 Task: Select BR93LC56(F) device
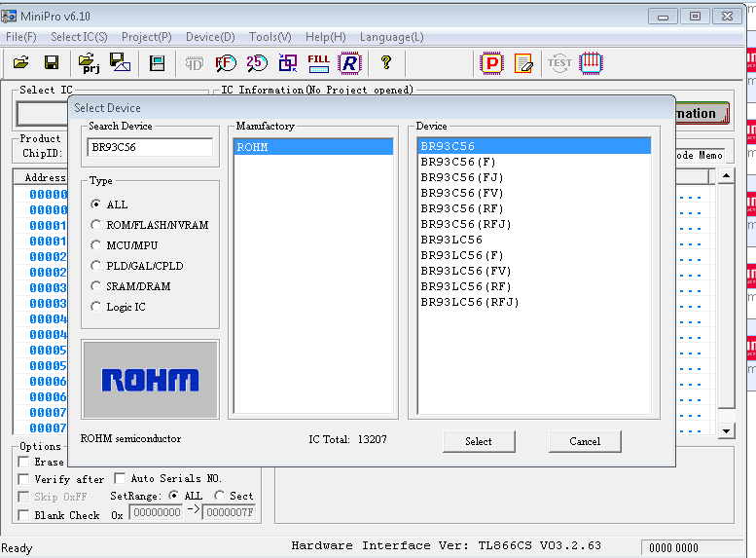pos(534,255)
